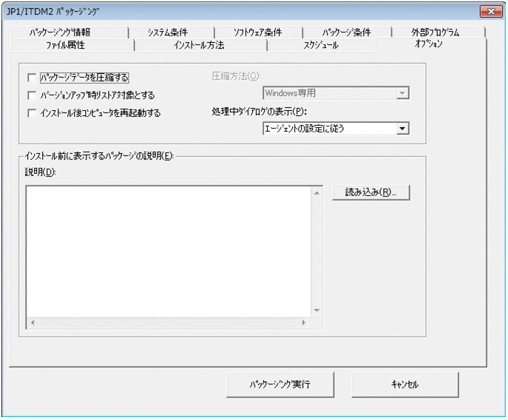508x420 pixels.
Task: Click description box scroll right arrow
Action: (x=304, y=323)
